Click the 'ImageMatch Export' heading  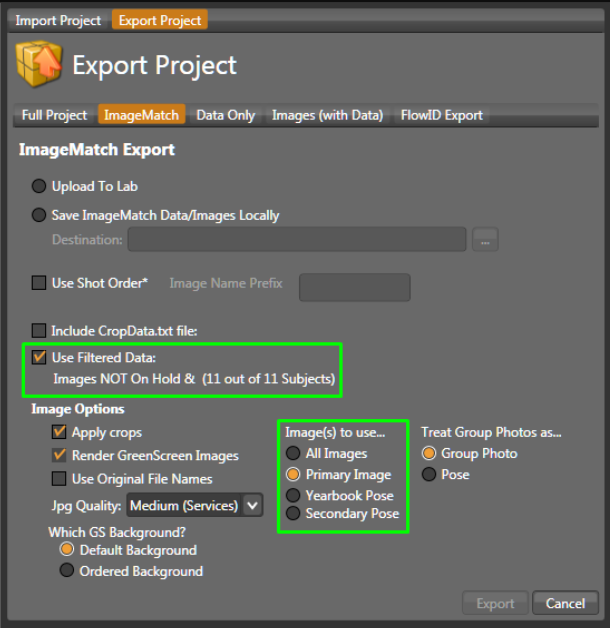click(97, 150)
